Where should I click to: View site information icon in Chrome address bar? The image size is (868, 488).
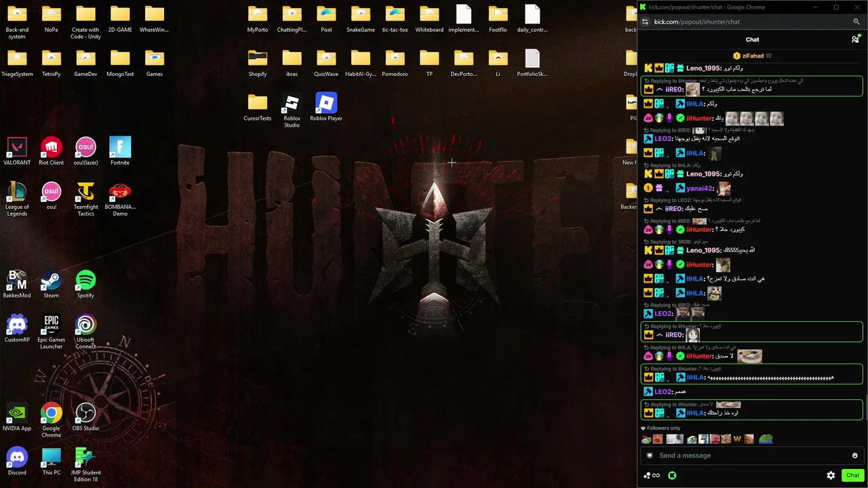645,22
